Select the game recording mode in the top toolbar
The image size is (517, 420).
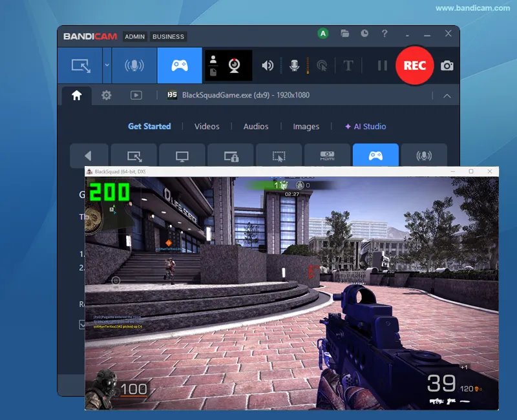[x=180, y=66]
